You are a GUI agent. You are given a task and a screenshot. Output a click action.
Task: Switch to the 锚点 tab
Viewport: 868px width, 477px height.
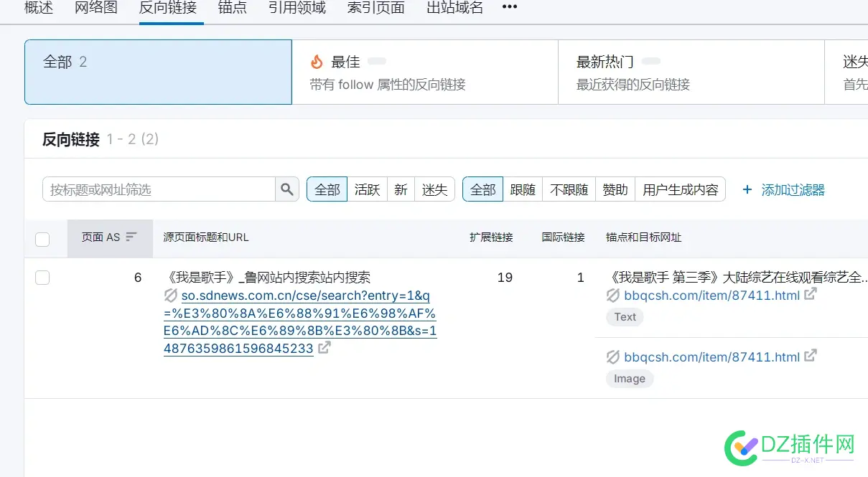(x=232, y=9)
